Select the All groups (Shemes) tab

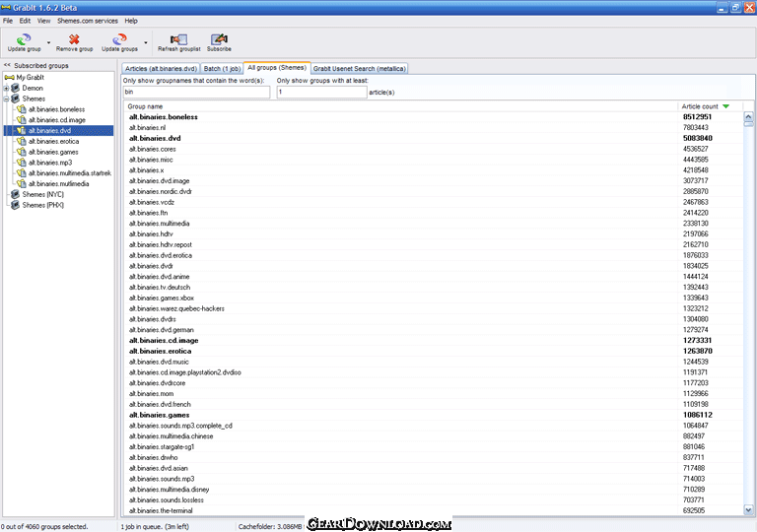pyautogui.click(x=277, y=68)
